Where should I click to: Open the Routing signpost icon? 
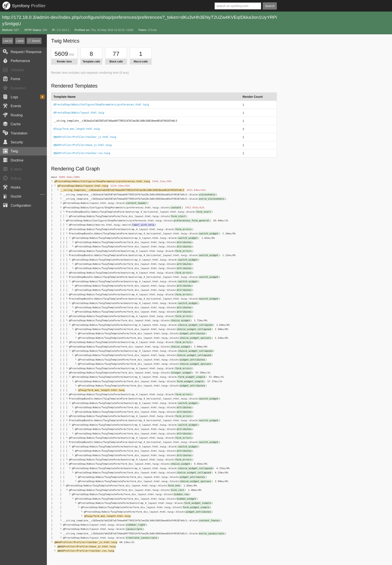pos(5,115)
